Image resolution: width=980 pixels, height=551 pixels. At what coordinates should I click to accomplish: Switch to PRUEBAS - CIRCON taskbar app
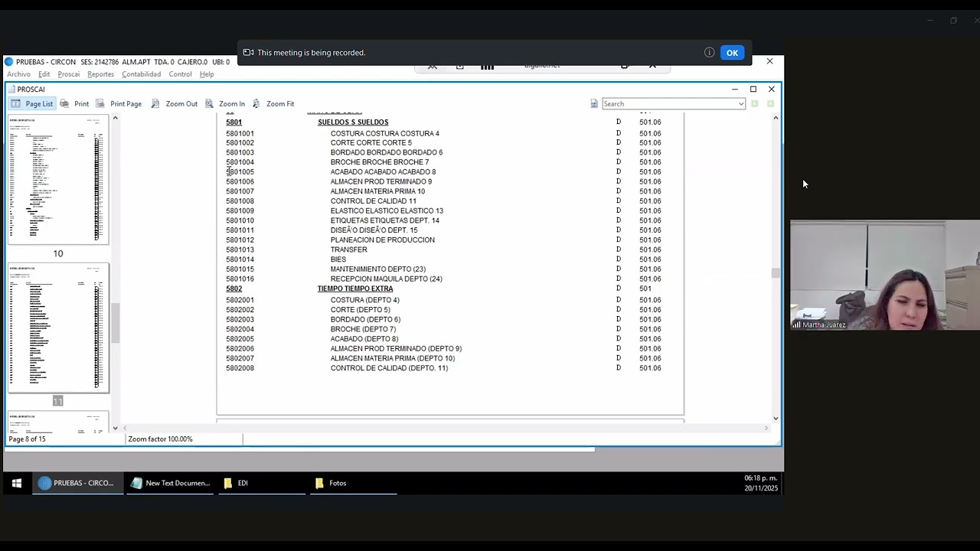(x=77, y=483)
